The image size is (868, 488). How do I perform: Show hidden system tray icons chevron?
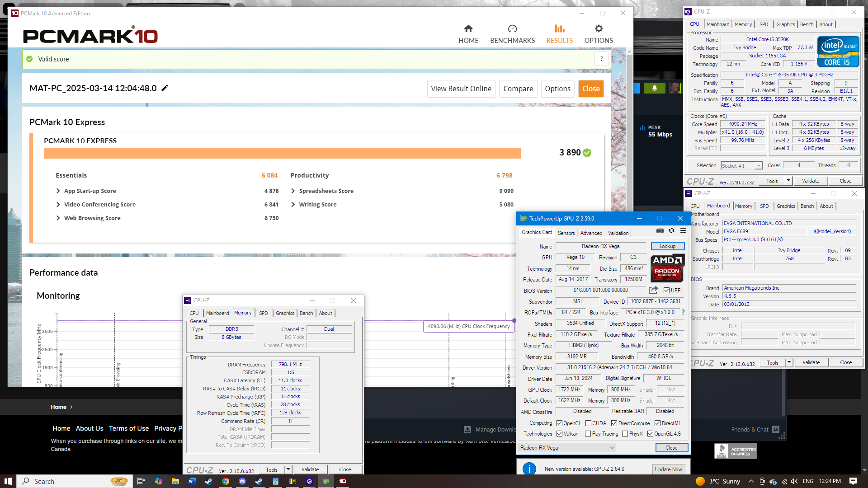tap(751, 481)
